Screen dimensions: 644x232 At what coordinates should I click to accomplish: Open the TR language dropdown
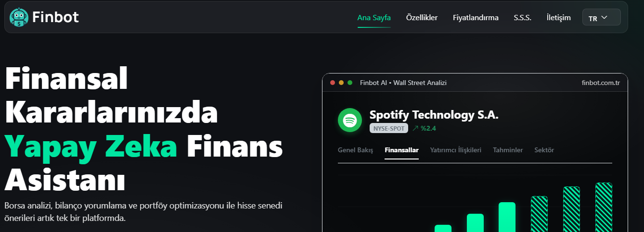click(601, 18)
